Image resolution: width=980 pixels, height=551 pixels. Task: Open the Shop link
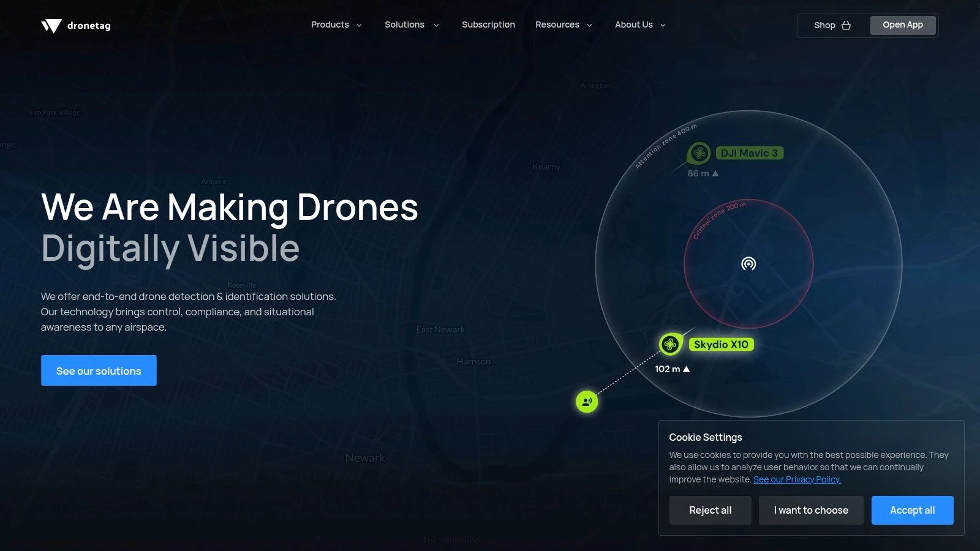pyautogui.click(x=832, y=25)
